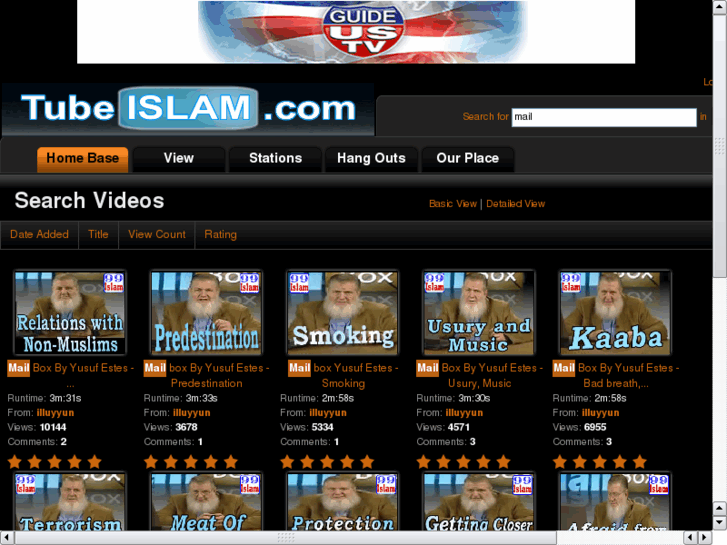The height and width of the screenshot is (545, 727).
Task: Switch to Basic View
Action: point(453,204)
